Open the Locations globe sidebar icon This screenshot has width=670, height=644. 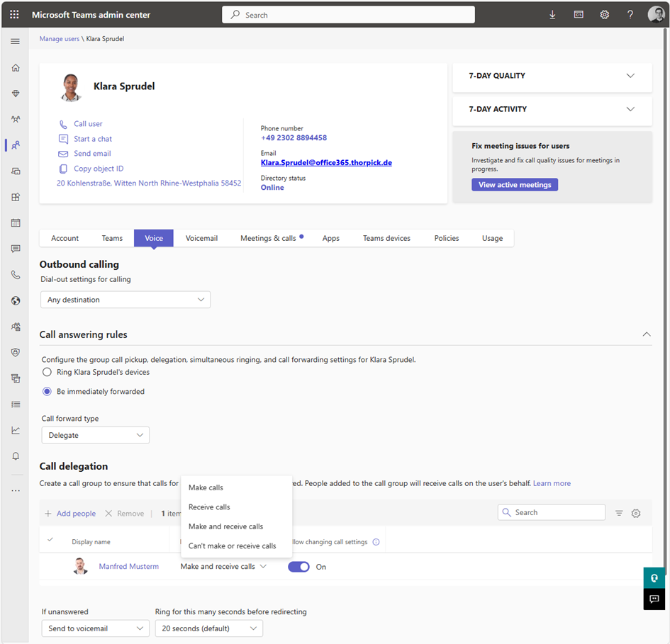coord(16,300)
